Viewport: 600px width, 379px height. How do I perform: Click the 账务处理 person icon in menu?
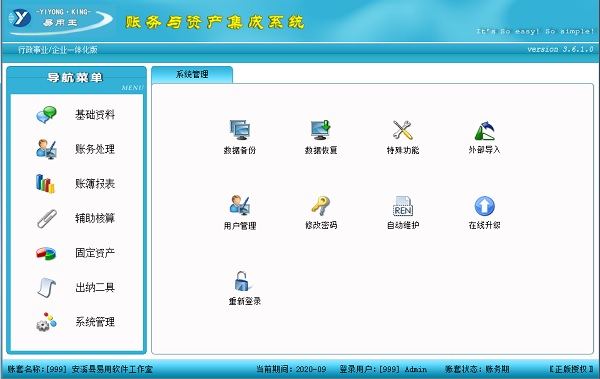pyautogui.click(x=46, y=149)
